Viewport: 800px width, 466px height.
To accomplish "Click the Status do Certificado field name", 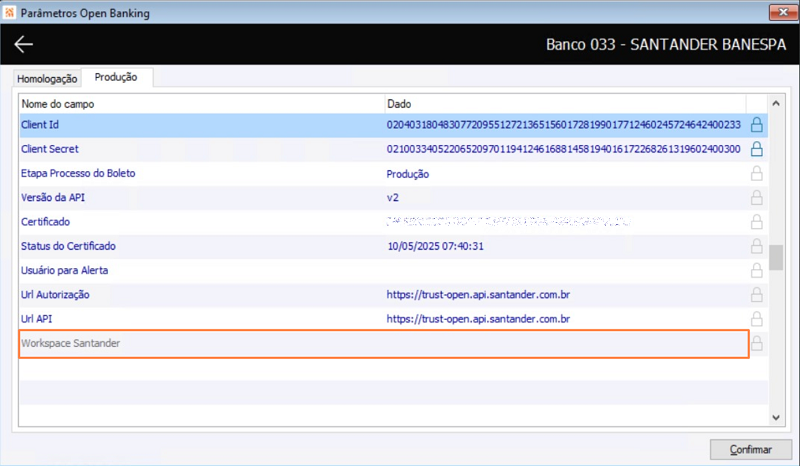I will pyautogui.click(x=68, y=246).
